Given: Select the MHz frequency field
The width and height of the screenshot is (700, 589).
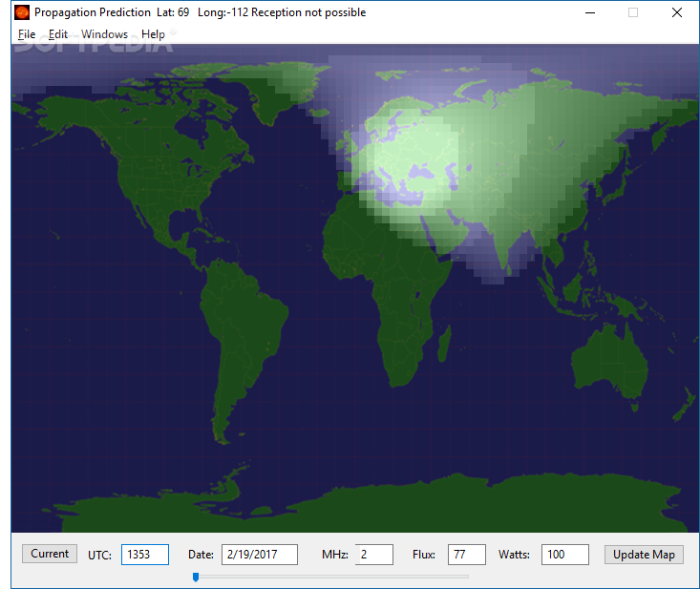Looking at the screenshot, I should 374,555.
